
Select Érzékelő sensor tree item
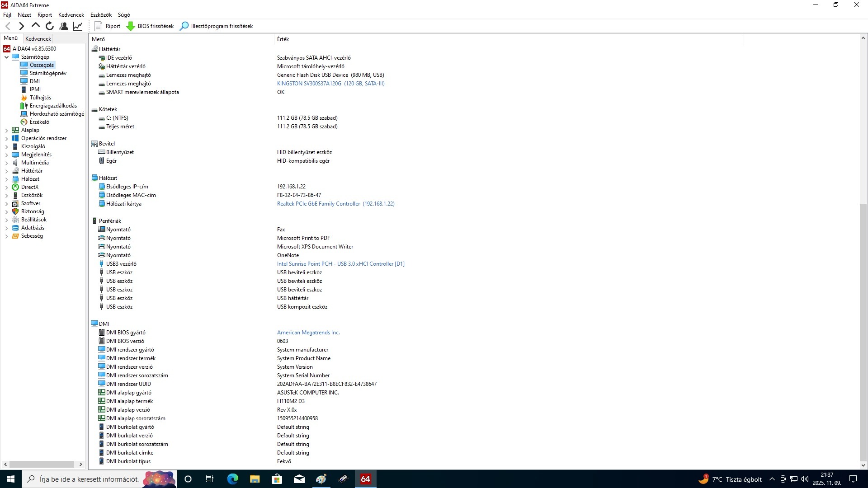pos(39,122)
